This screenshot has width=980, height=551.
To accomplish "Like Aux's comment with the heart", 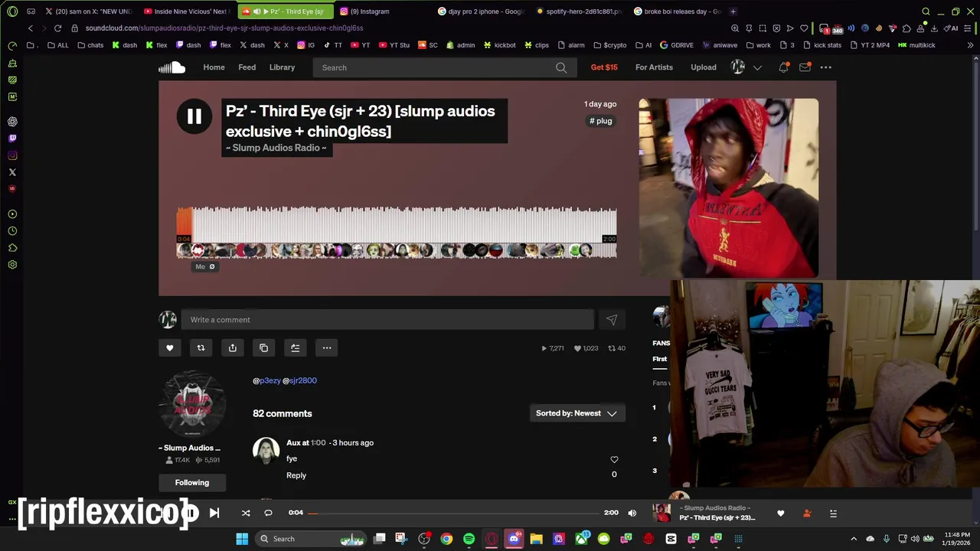I will click(x=614, y=460).
